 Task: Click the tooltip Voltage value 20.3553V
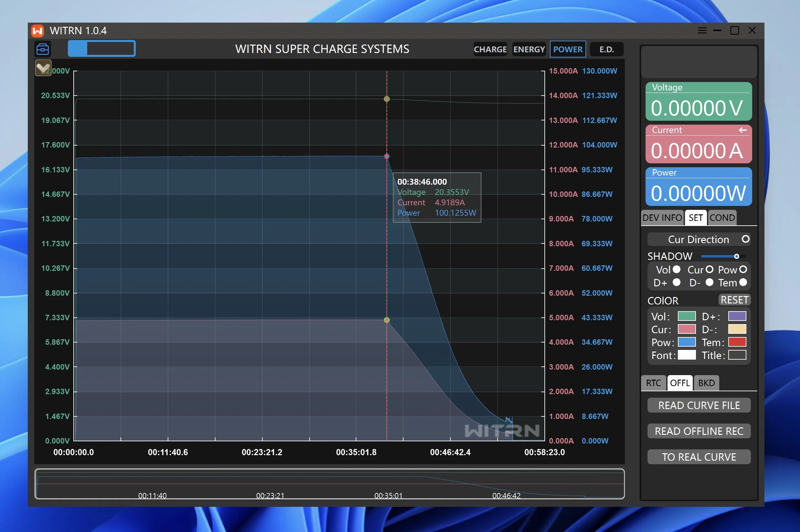tap(452, 192)
